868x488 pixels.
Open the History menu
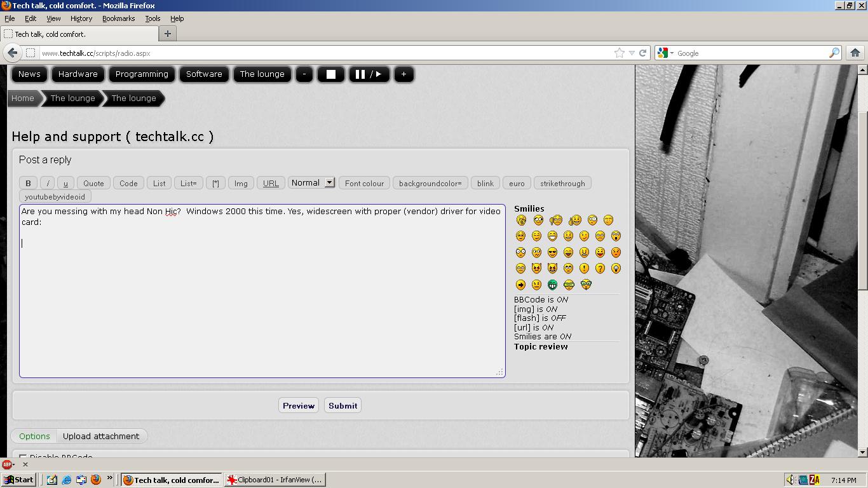pyautogui.click(x=81, y=18)
